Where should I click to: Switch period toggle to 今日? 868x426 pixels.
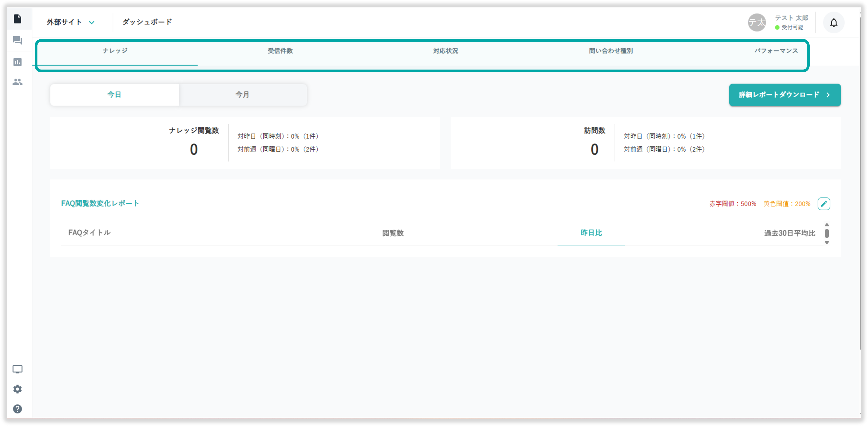click(x=114, y=95)
